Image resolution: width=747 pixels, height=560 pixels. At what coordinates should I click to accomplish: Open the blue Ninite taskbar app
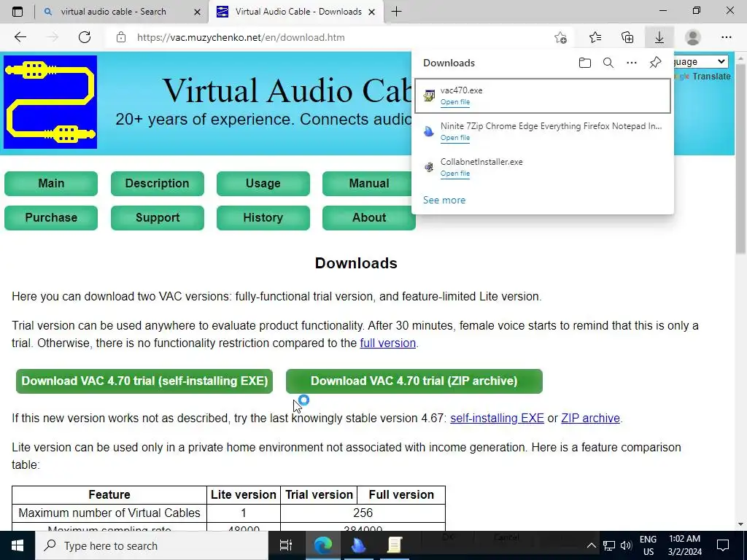(359, 545)
